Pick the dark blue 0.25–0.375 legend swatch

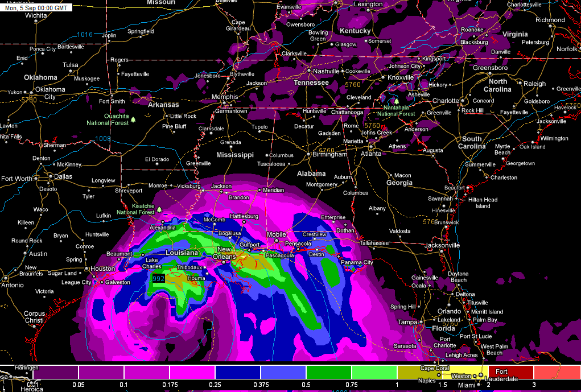point(238,372)
